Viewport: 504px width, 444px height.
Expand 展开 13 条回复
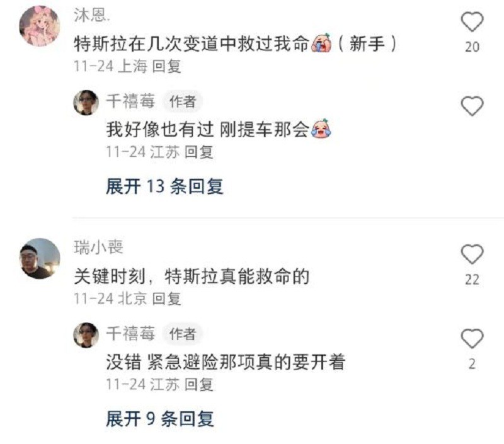[164, 186]
